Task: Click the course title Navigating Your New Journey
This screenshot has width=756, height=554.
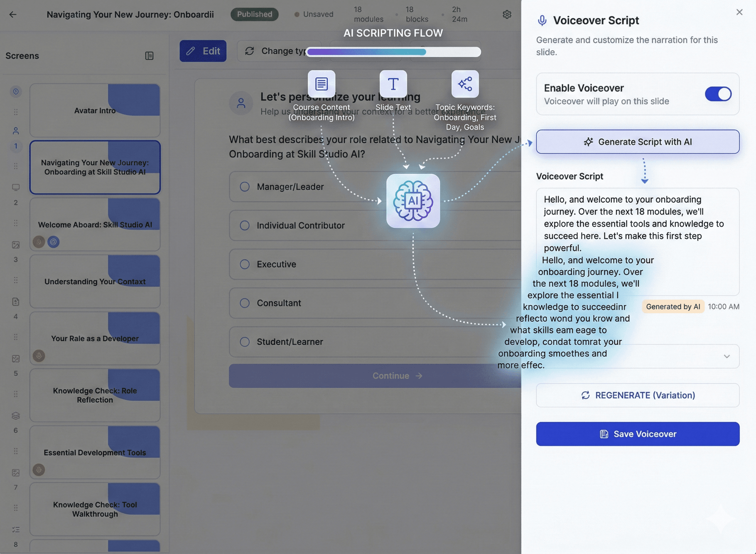Action: click(x=130, y=14)
